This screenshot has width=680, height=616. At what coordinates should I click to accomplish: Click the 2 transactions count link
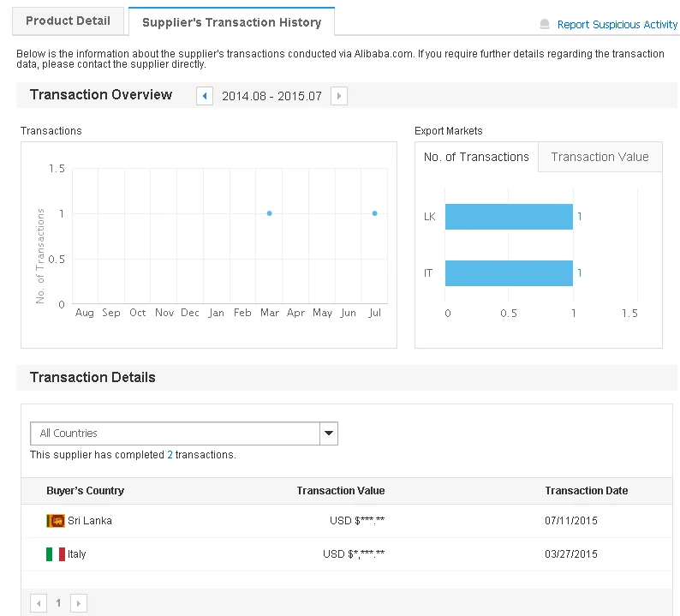(170, 455)
